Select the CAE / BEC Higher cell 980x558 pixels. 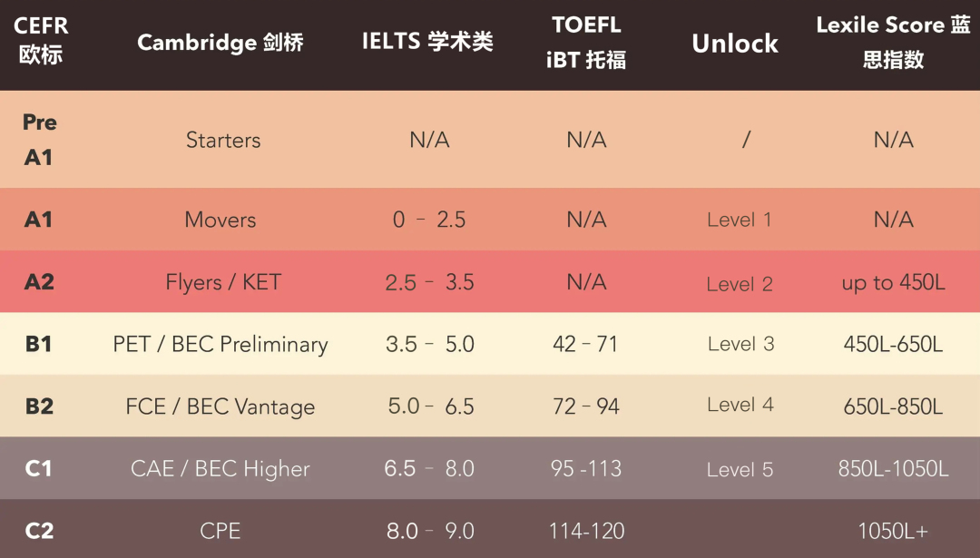click(x=220, y=469)
